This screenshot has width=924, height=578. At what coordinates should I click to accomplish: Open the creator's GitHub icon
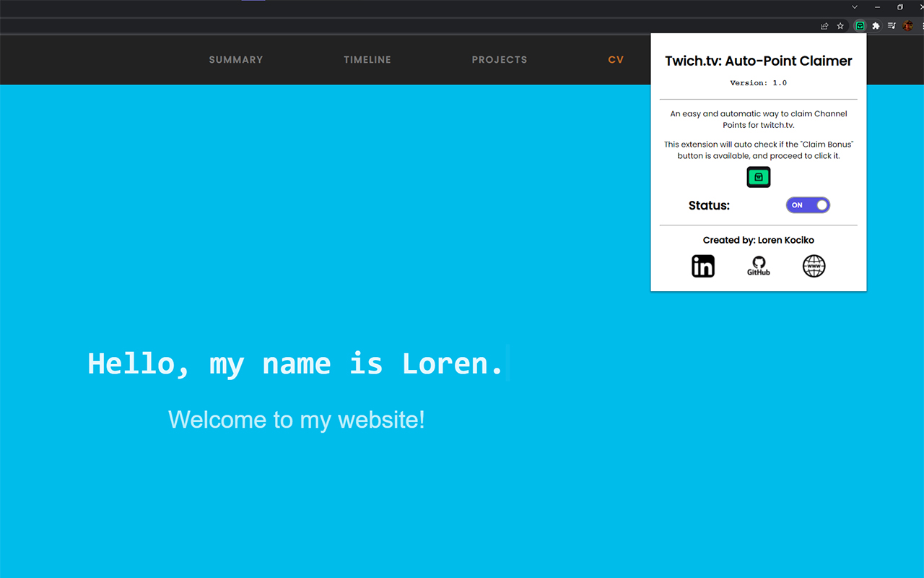click(758, 264)
